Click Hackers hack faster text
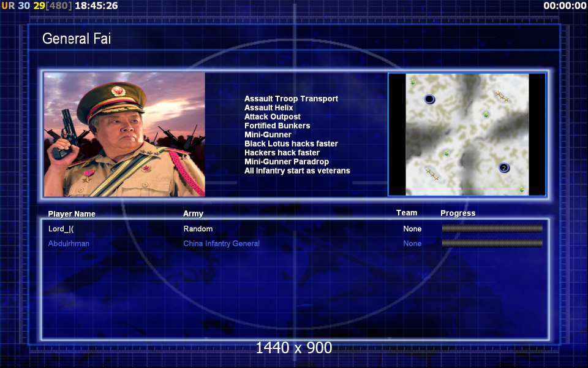 coord(282,153)
